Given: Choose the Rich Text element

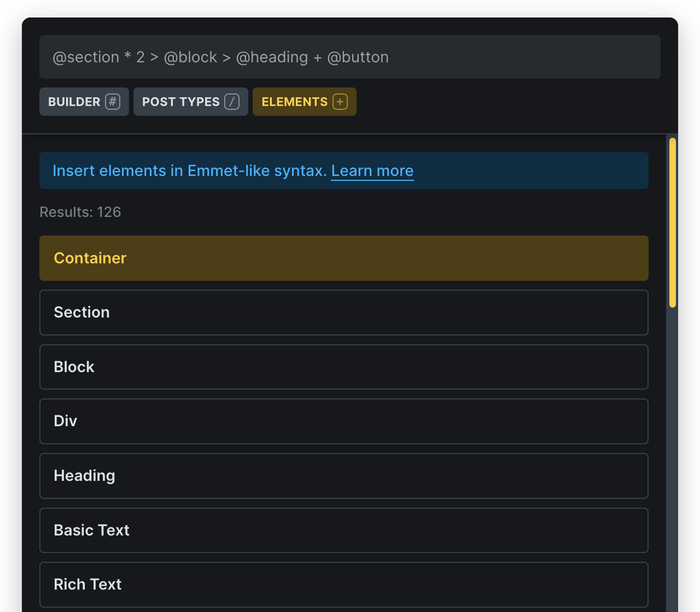Looking at the screenshot, I should [343, 584].
